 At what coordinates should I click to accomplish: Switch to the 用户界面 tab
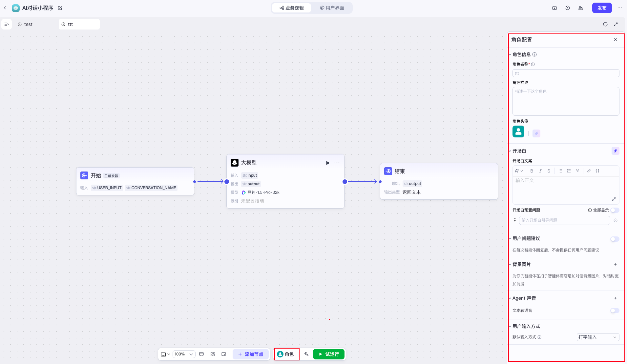tap(332, 8)
